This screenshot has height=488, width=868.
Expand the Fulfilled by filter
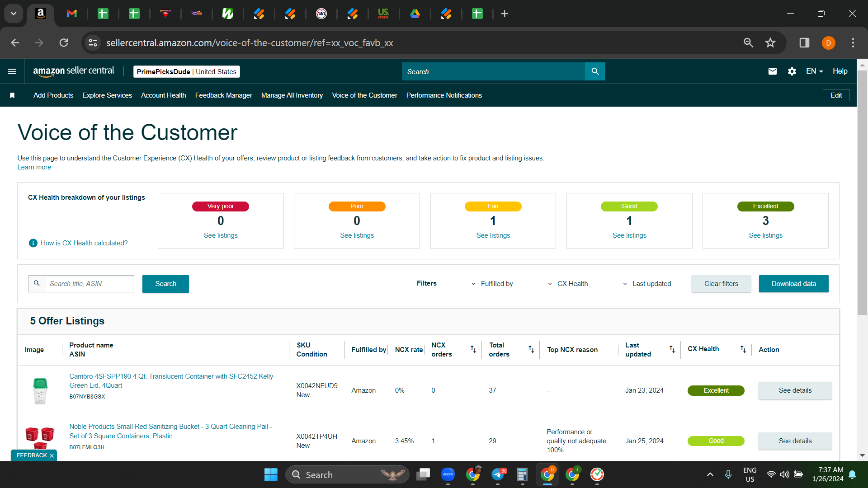[x=492, y=284]
